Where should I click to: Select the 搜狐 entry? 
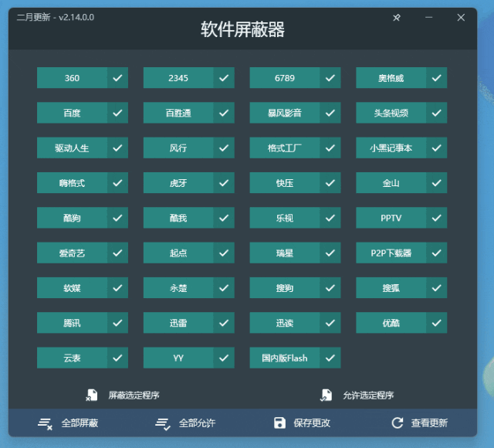391,288
